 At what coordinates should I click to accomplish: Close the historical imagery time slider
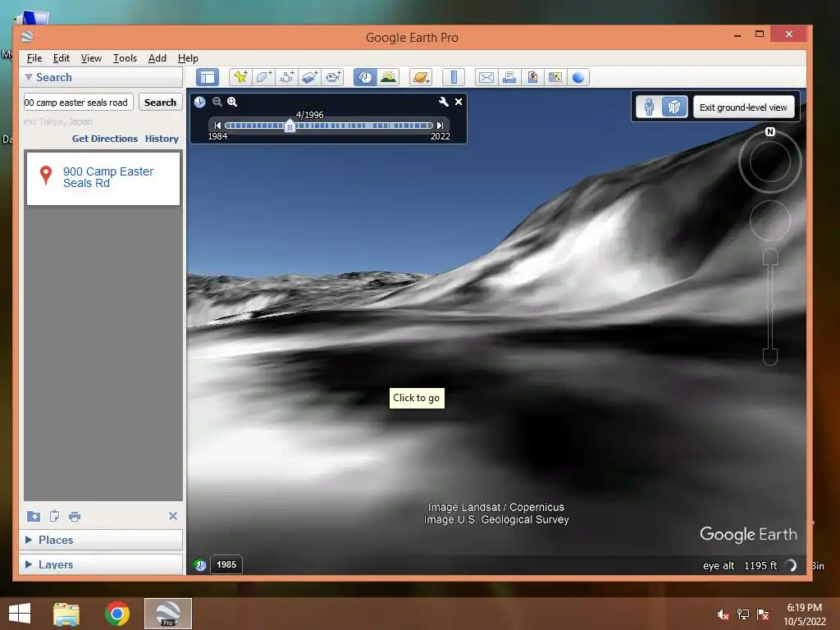(459, 102)
